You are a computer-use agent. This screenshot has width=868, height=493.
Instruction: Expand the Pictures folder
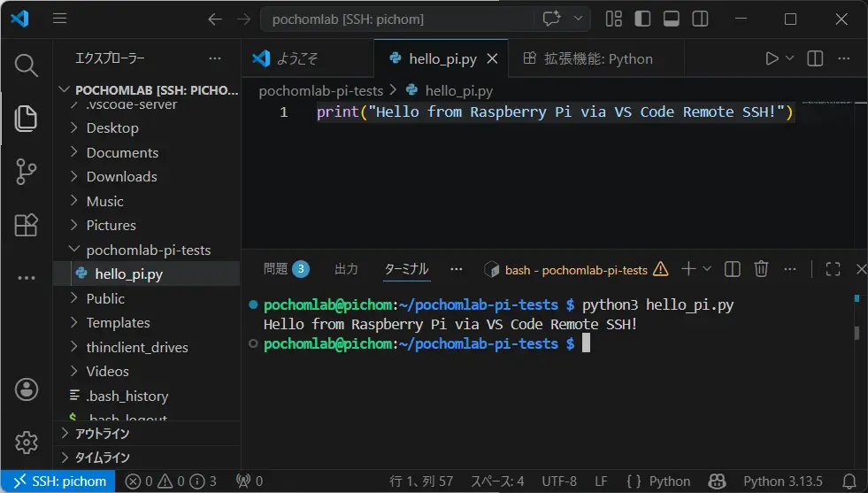tap(147, 226)
